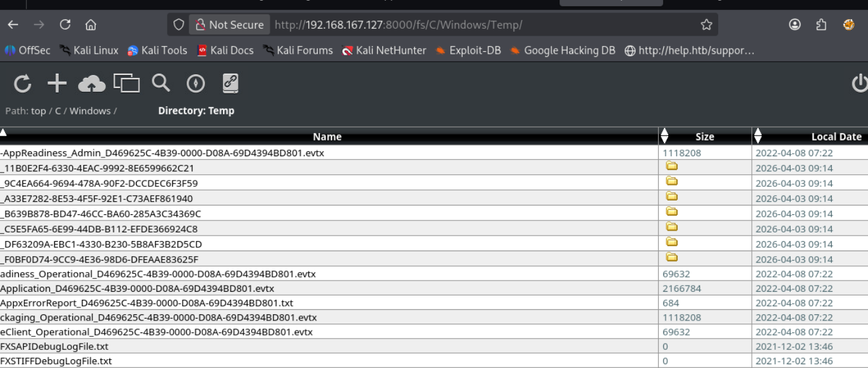Image resolution: width=868 pixels, height=368 pixels.
Task: Click the chain link drive icon
Action: 230,83
